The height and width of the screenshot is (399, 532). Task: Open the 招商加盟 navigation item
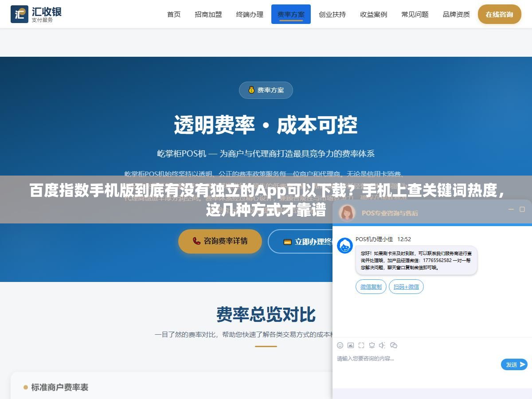click(208, 14)
